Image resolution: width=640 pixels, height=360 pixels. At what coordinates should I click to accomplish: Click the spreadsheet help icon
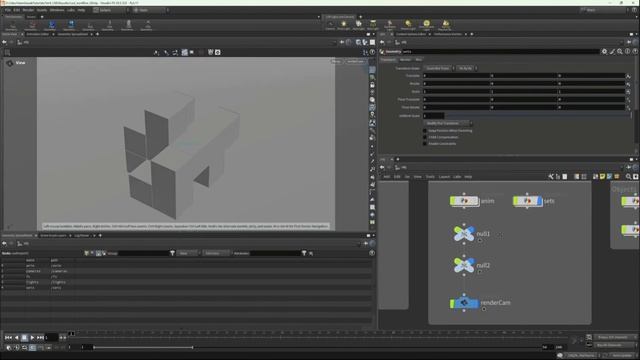click(372, 253)
